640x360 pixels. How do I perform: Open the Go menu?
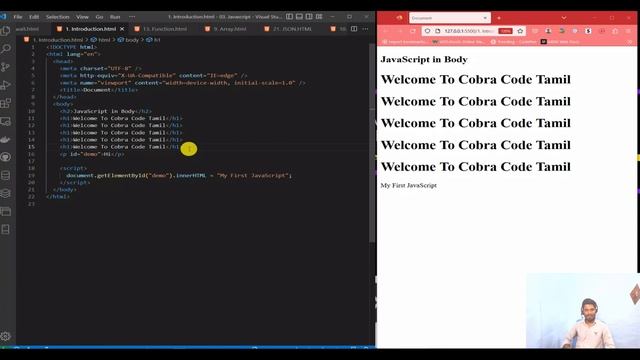(x=99, y=17)
